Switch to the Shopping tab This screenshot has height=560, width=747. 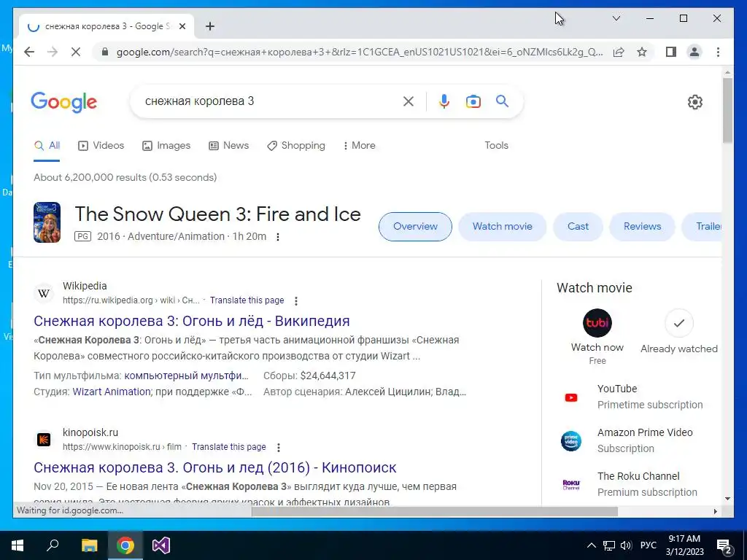pos(296,146)
